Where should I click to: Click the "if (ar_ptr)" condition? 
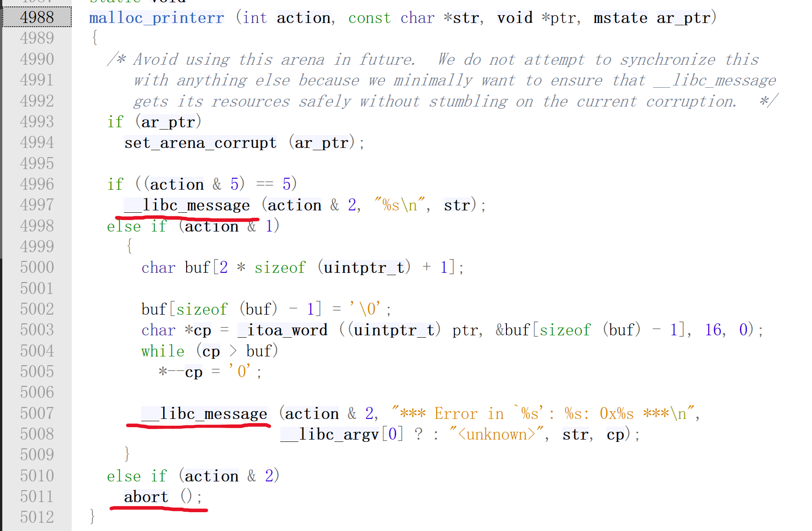point(154,122)
